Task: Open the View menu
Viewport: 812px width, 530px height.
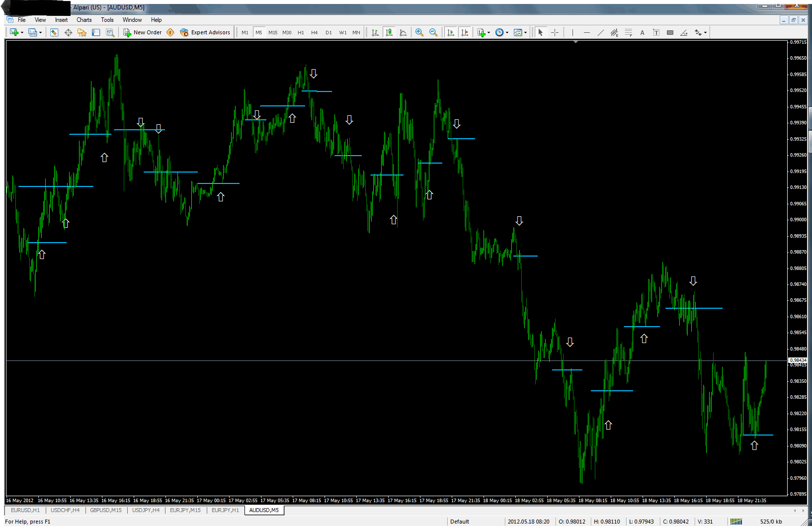Action: point(40,20)
